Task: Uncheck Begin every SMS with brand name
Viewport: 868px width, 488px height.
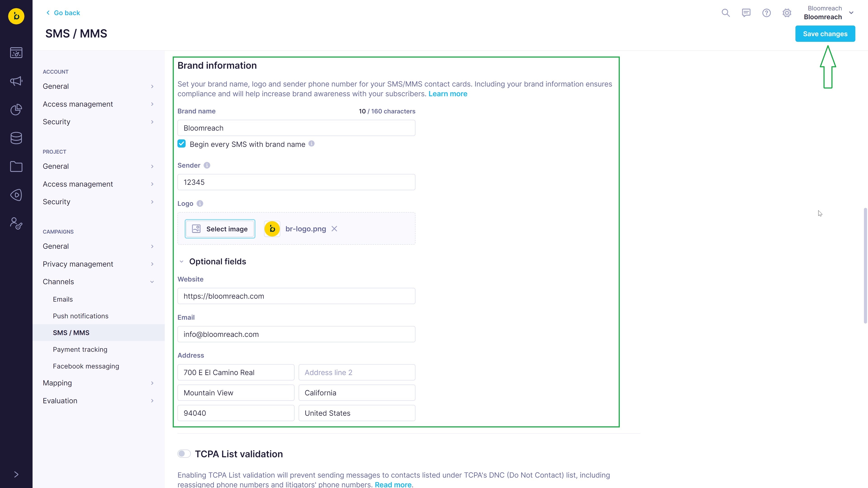Action: 182,144
